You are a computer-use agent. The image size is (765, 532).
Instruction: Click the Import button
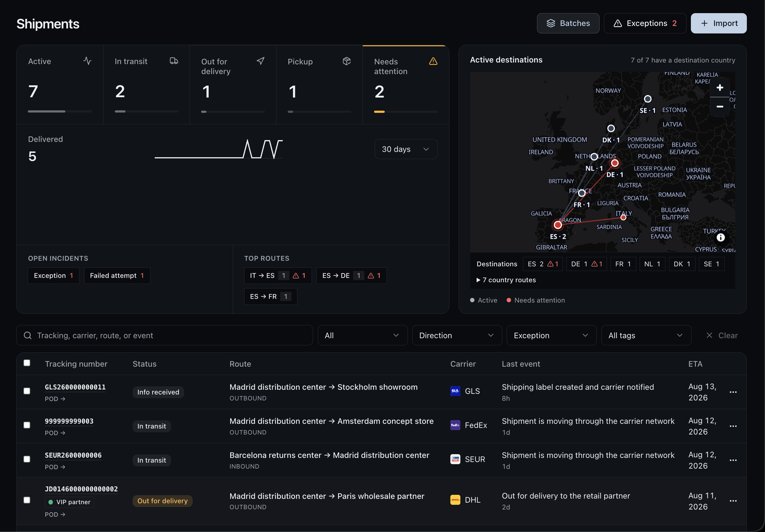click(718, 23)
